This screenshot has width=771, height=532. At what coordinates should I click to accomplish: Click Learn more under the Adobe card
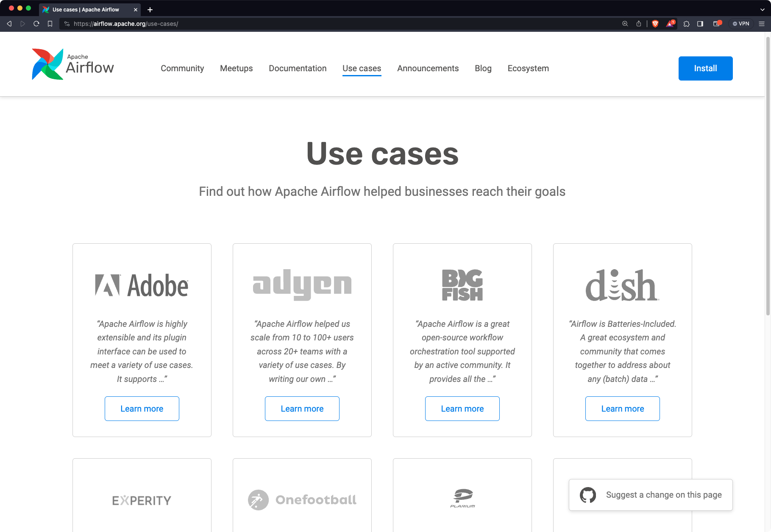click(142, 409)
